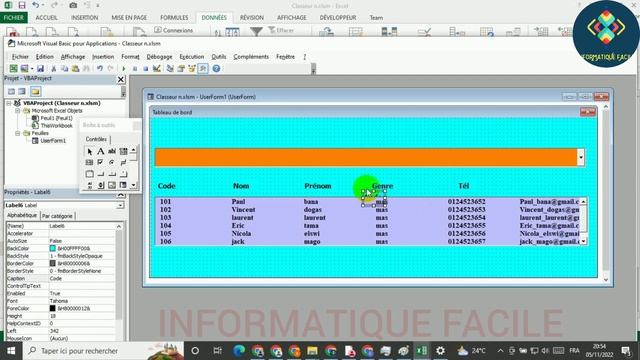This screenshot has height=360, width=640.
Task: Click the View Code icon in Project panel
Action: tap(11, 91)
